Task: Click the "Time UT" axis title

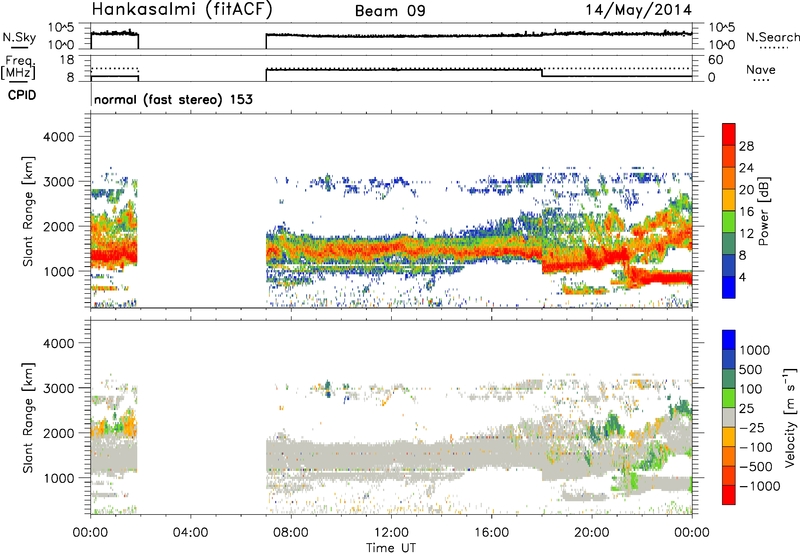Action: coord(391,548)
